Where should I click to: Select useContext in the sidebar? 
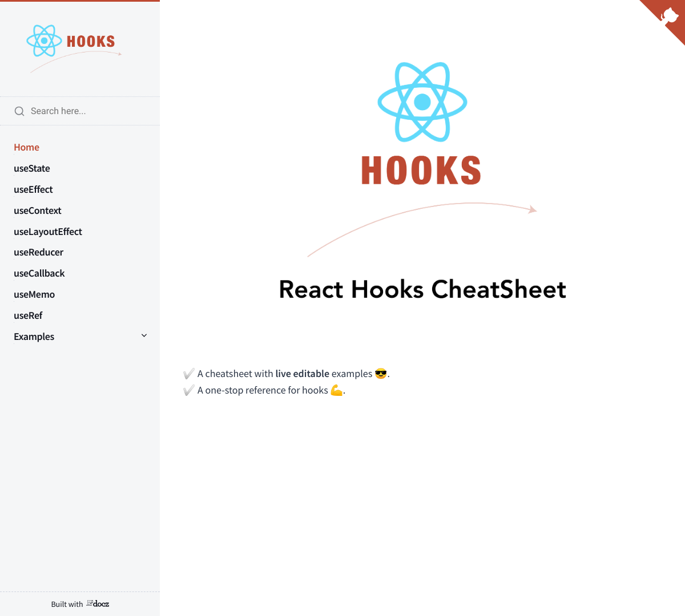click(38, 210)
